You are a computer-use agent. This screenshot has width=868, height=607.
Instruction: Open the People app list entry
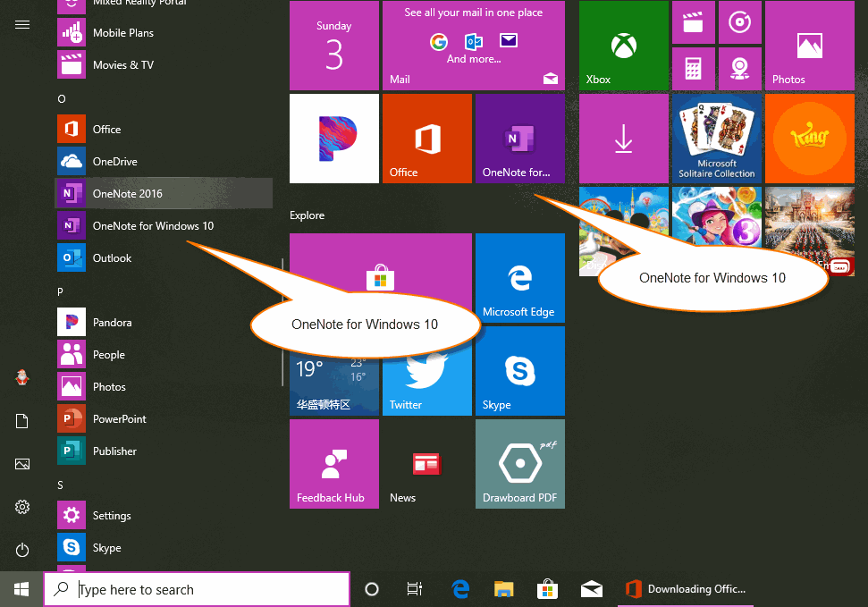[x=164, y=354]
